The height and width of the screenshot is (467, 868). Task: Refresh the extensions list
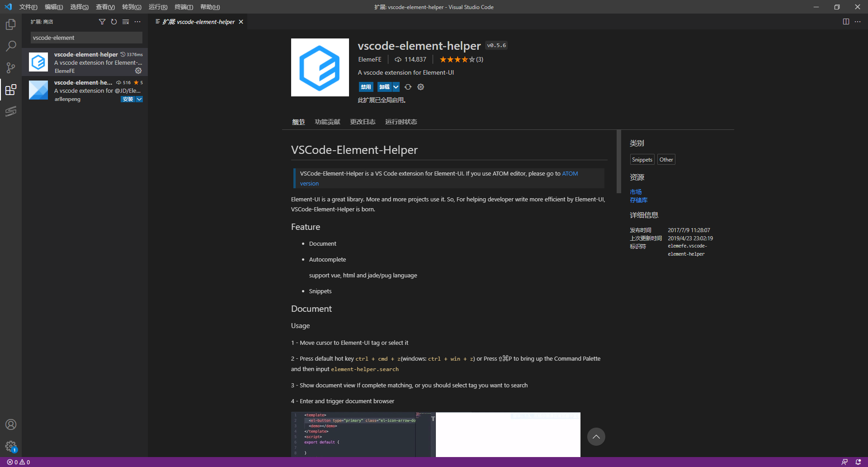point(114,22)
